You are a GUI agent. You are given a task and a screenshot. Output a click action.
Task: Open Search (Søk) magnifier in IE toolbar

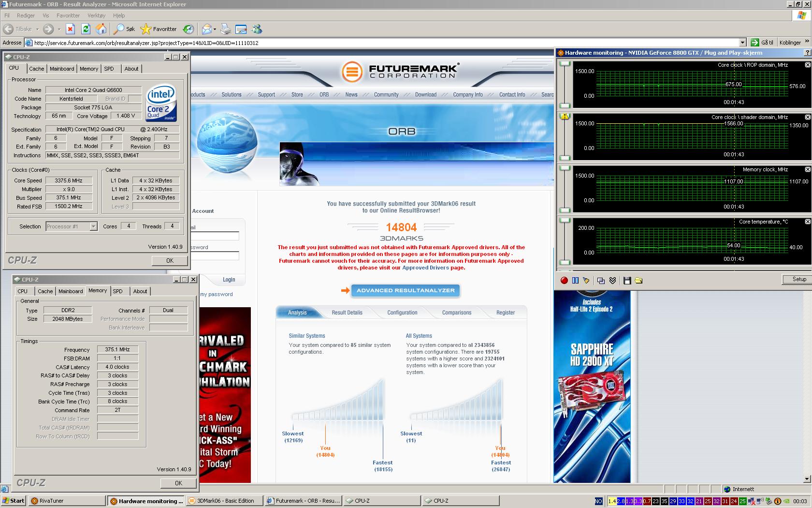click(124, 29)
